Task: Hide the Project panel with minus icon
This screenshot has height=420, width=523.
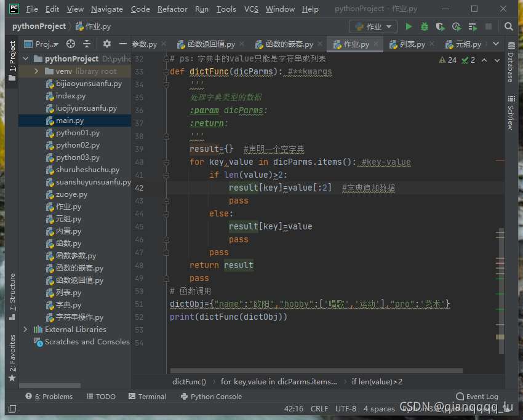Action: (x=123, y=44)
